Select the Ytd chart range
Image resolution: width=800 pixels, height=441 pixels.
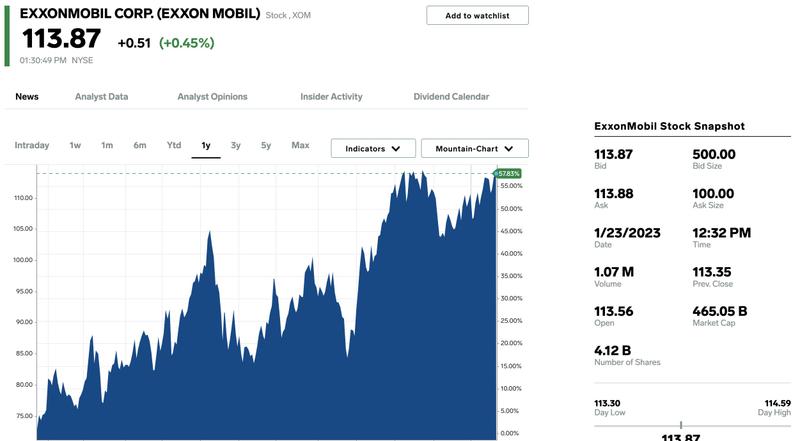[174, 145]
